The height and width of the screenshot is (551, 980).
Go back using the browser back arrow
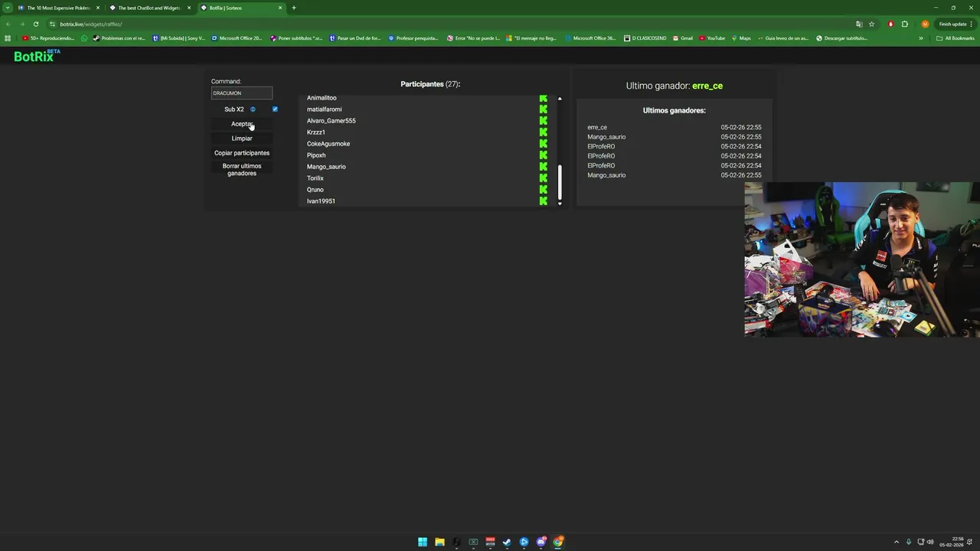[8, 24]
